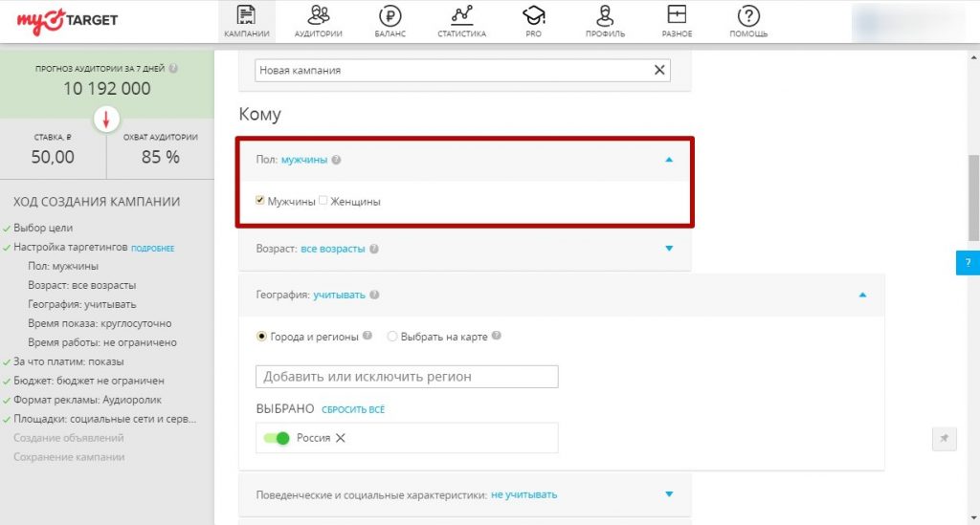
Task: Check the Женщины checkbox
Action: [323, 201]
